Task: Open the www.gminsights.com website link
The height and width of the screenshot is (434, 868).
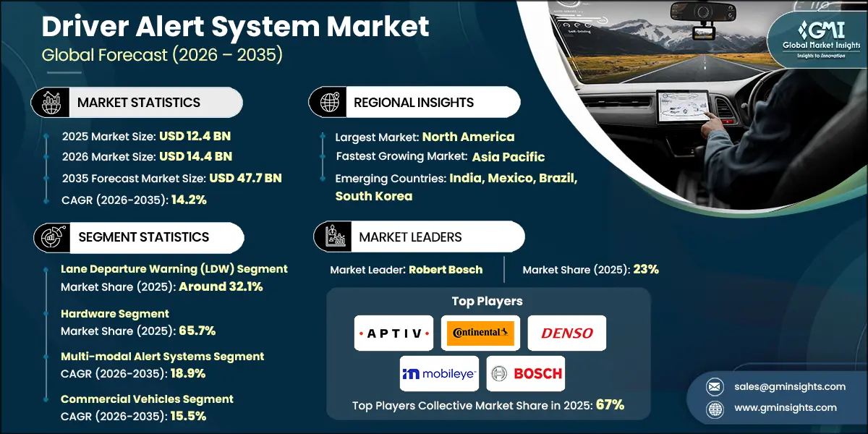Action: 785,408
